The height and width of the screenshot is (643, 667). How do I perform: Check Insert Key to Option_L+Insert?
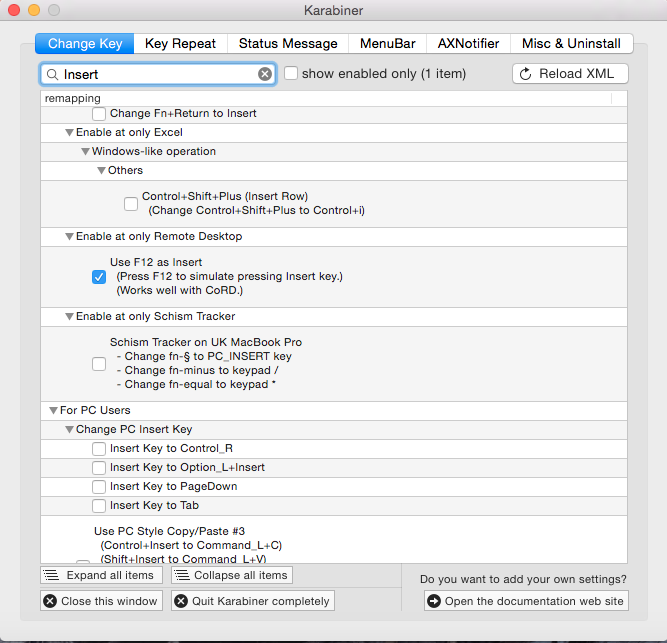(x=99, y=468)
